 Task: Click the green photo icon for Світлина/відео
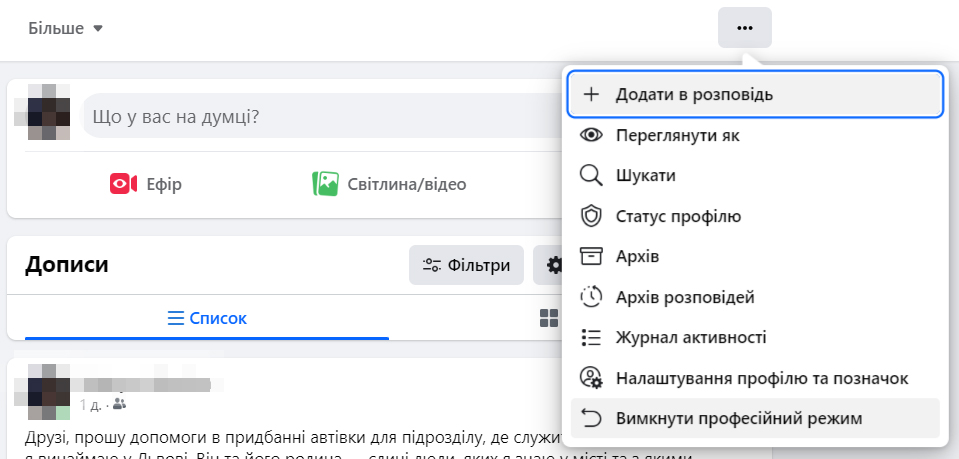tap(325, 184)
